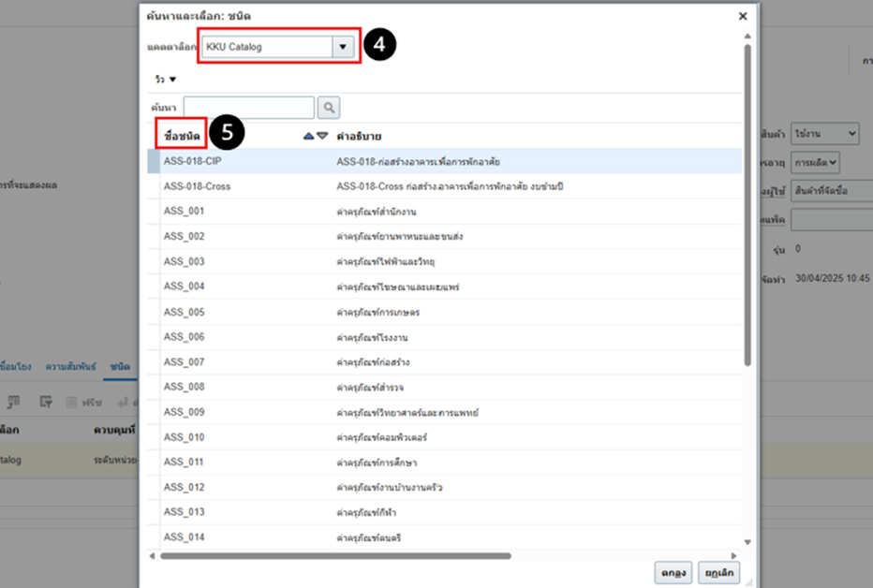
Task: Close the search and select dialog
Action: (743, 16)
